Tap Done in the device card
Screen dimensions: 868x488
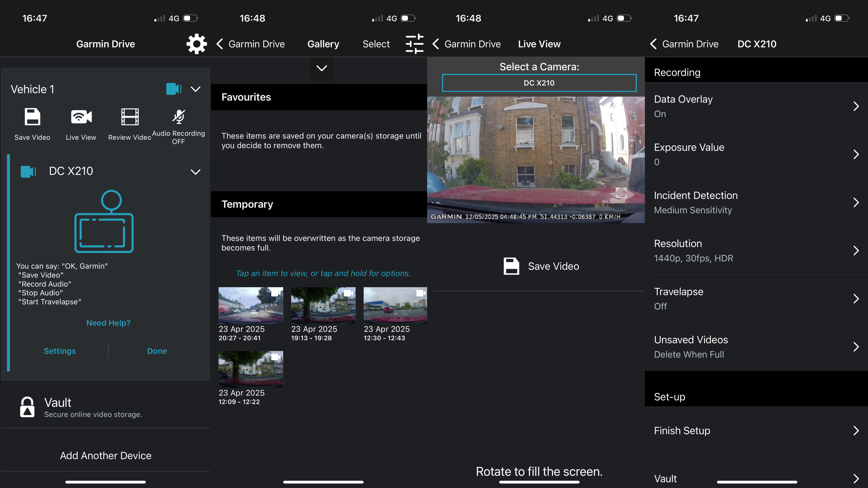tap(157, 351)
